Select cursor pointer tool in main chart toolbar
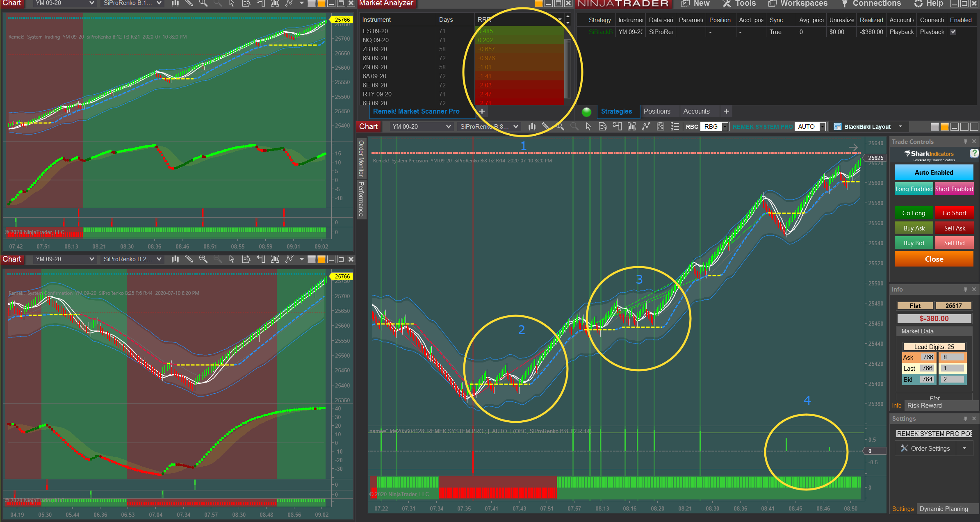The image size is (980, 522). click(588, 127)
